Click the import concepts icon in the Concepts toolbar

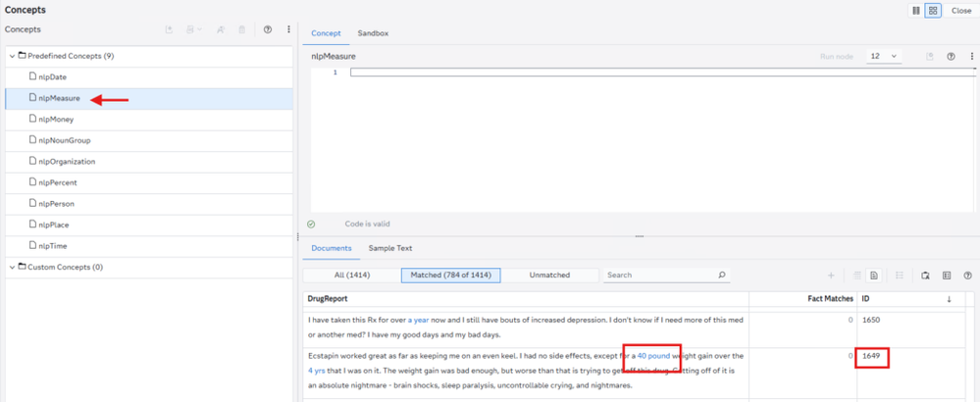[x=169, y=29]
